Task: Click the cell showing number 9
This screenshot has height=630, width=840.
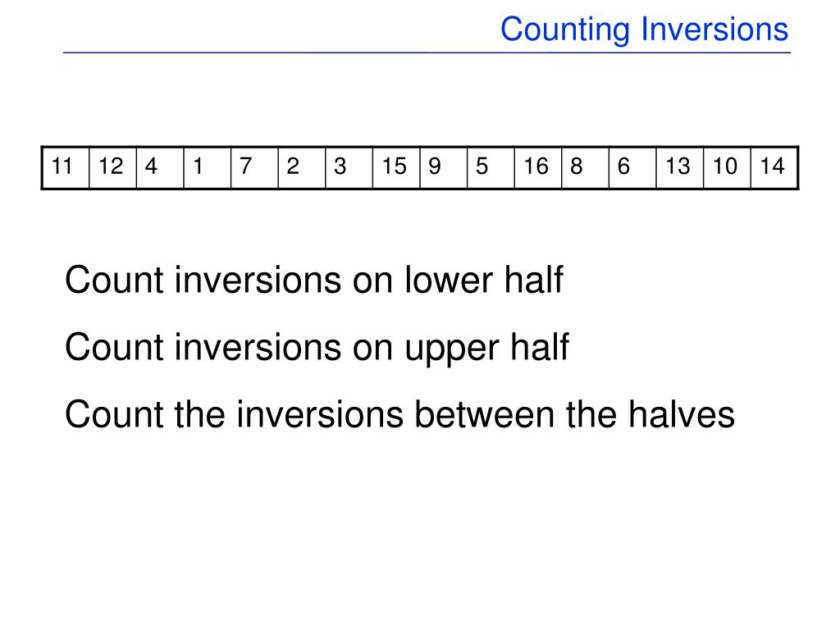Action: coord(444,167)
